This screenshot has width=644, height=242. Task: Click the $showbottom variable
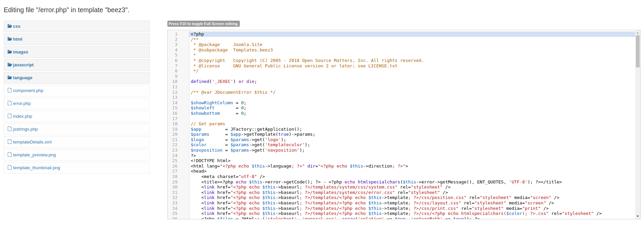tap(205, 113)
